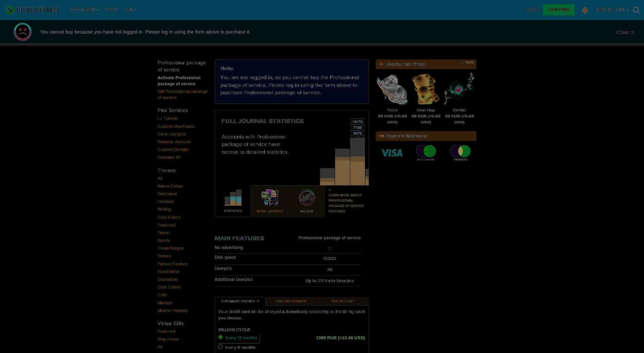Close the login warning banner
This screenshot has width=644, height=353.
click(x=625, y=32)
